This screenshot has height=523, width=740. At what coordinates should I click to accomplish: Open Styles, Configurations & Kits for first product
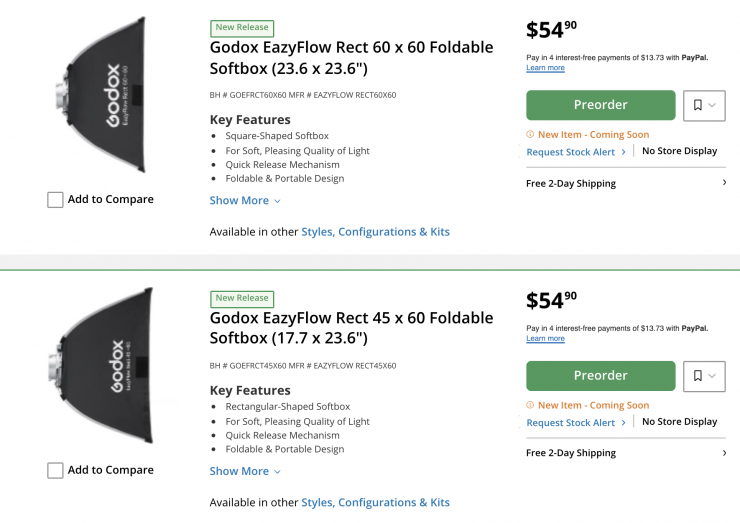click(375, 232)
